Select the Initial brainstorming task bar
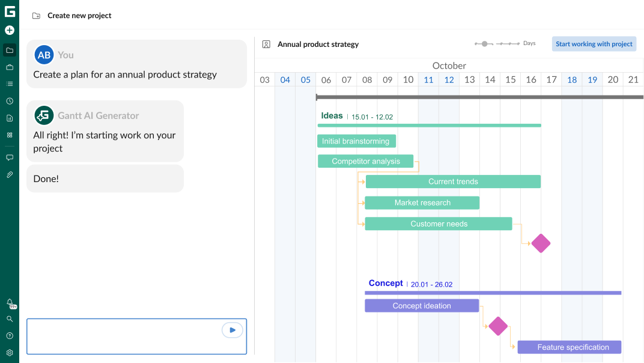 (356, 141)
